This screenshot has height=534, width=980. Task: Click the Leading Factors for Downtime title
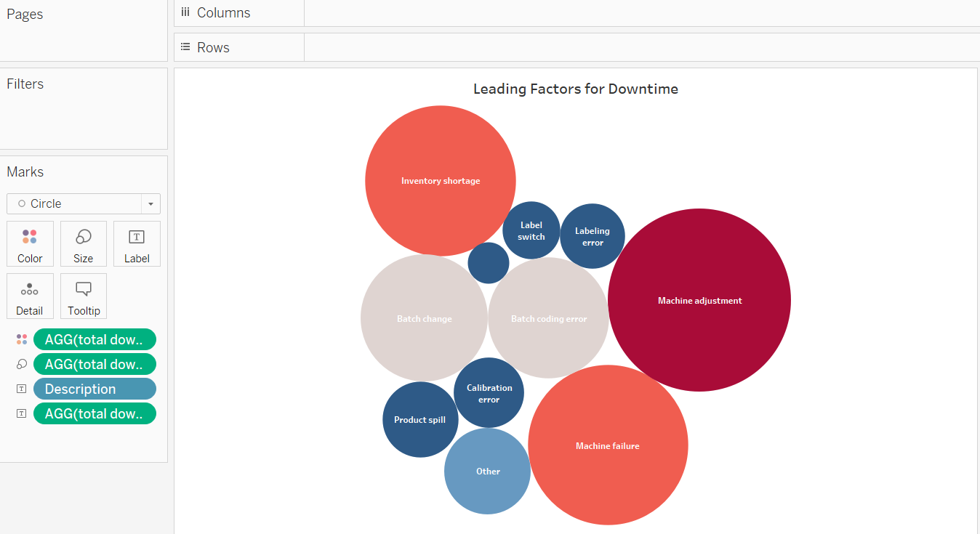[576, 89]
